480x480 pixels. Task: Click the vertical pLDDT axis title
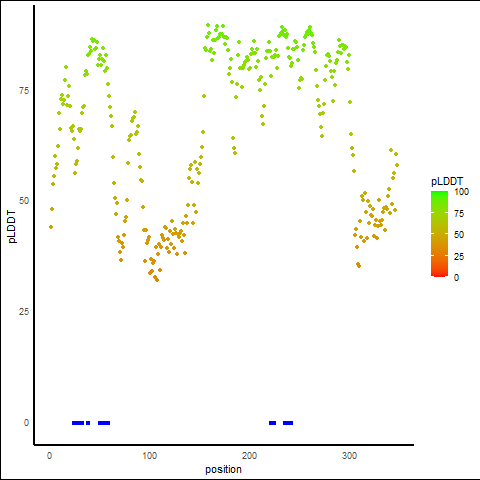(x=12, y=227)
